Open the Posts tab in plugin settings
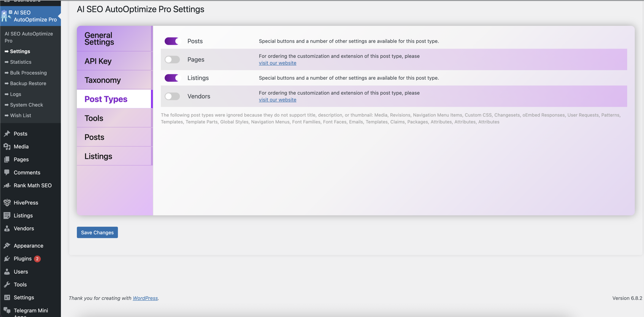 point(114,137)
